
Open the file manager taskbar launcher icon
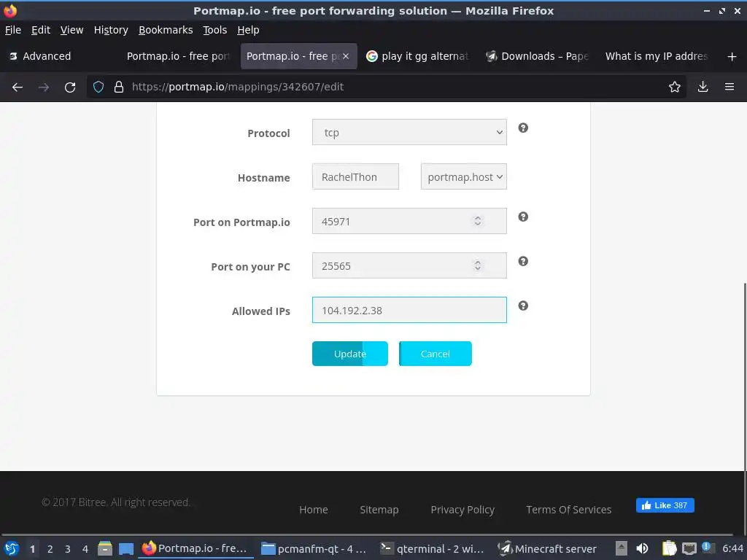tap(105, 548)
